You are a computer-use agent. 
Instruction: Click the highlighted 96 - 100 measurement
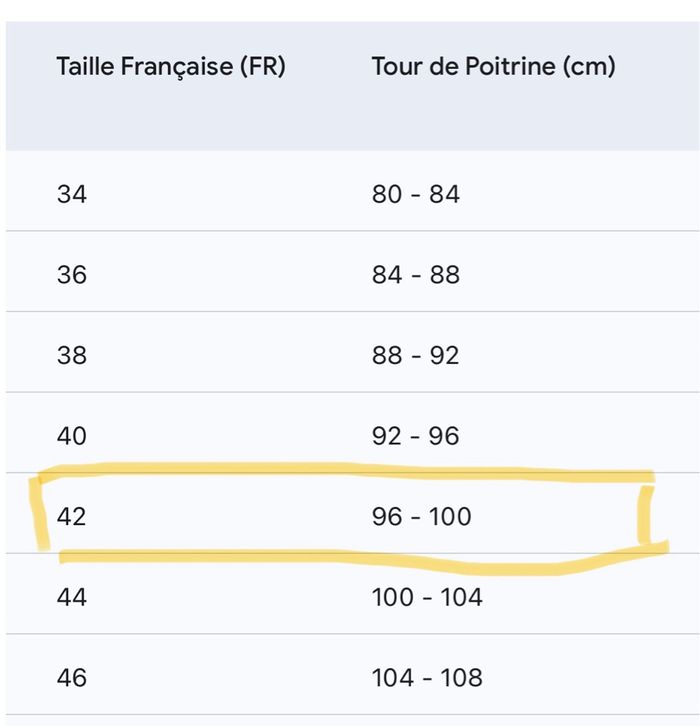click(x=421, y=517)
